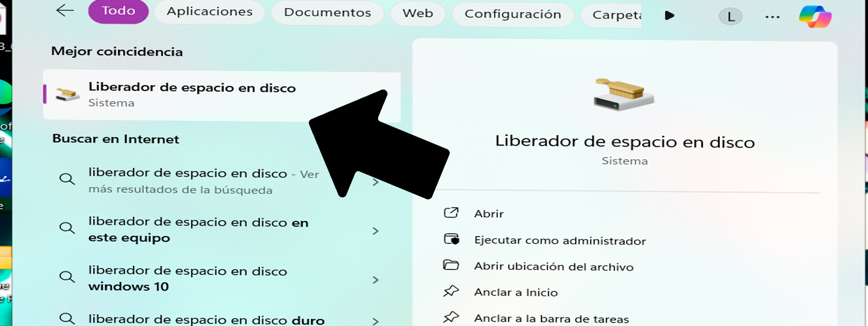The height and width of the screenshot is (326, 868).
Task: Open the Web filter tab
Action: tap(418, 14)
